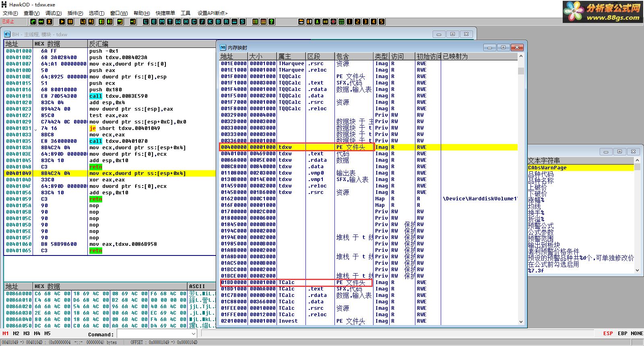Open the L log window icon
The height and width of the screenshot is (346, 644).
146,22
